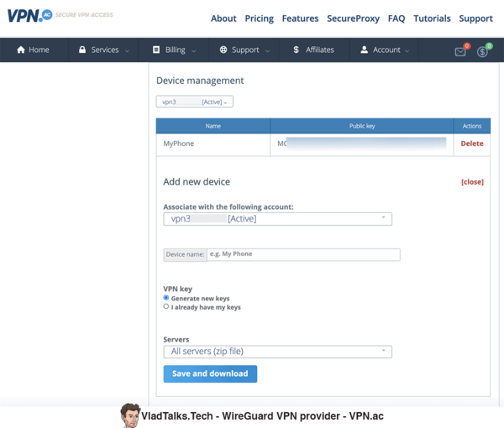This screenshot has height=428, width=504.
Task: Expand the Account menu chevron
Action: point(407,50)
